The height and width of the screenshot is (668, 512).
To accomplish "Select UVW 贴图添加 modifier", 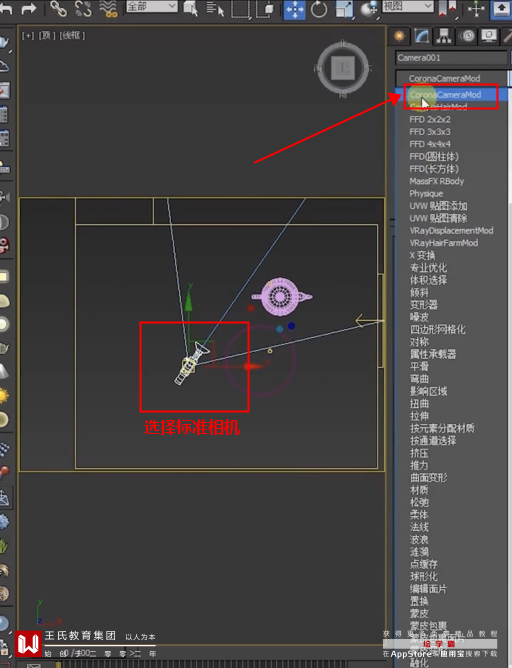I will (438, 206).
